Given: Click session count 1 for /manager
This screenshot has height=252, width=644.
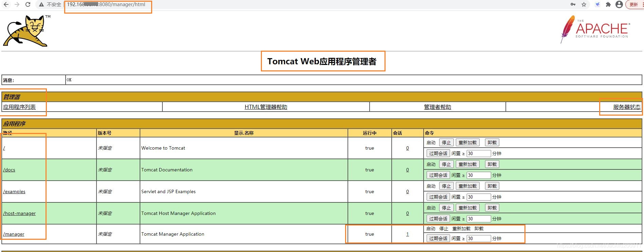Looking at the screenshot, I should tap(408, 234).
